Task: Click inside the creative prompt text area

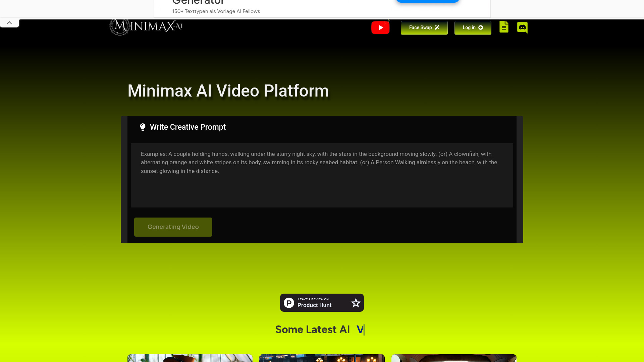Action: pos(322,174)
